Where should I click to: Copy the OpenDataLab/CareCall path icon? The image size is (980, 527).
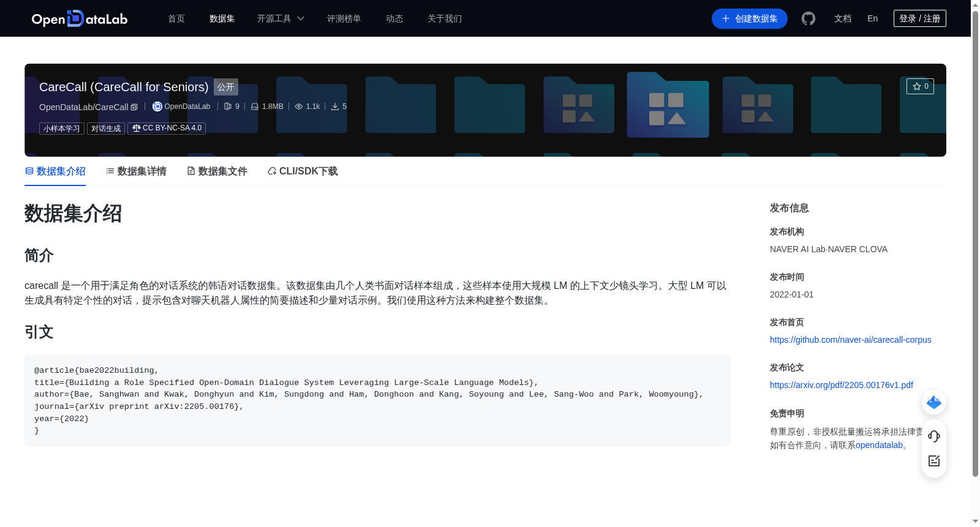click(x=134, y=107)
